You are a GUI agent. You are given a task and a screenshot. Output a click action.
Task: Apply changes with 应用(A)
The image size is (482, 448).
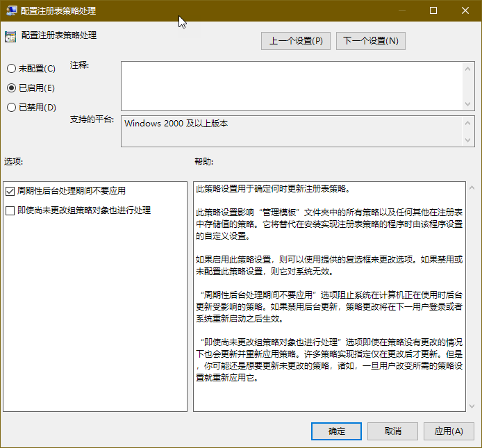point(449,431)
